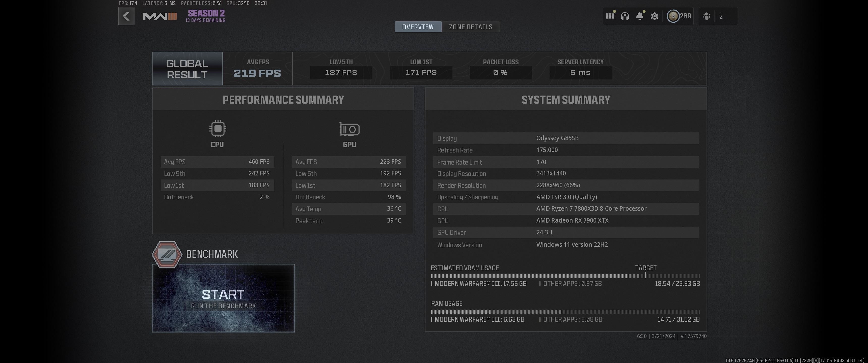Click the AMD Ryzen 7 7800X3D value
Viewport: 868px width, 363px height.
[x=591, y=209]
